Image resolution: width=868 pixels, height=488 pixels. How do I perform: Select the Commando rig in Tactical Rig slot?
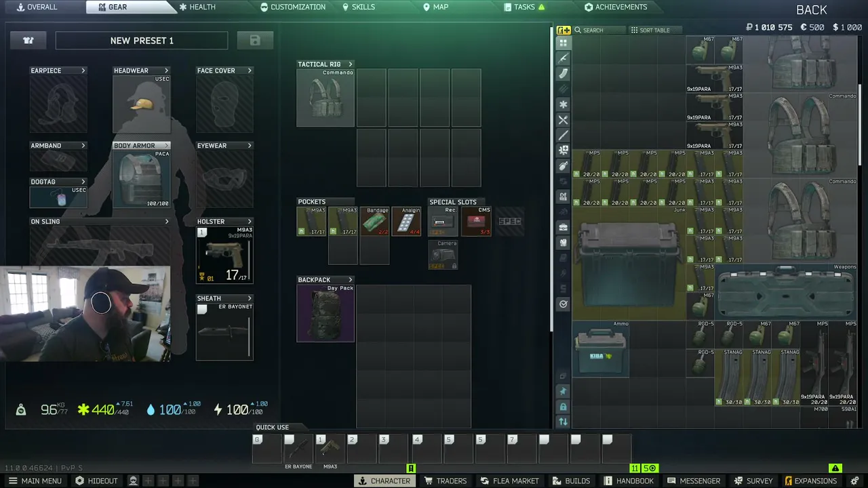point(325,98)
